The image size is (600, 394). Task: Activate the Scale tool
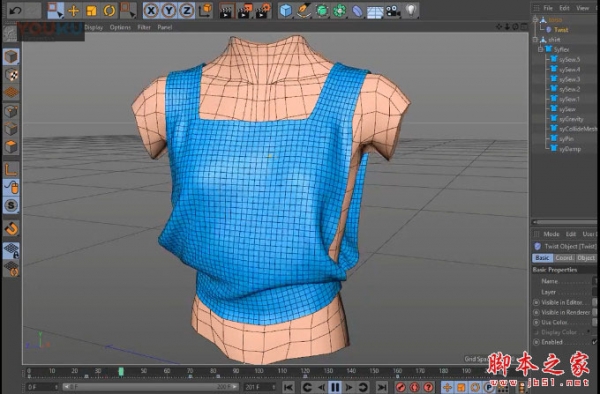click(x=91, y=11)
